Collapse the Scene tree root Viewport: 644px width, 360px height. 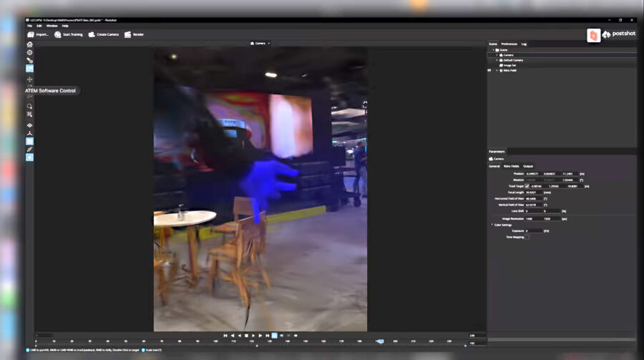[x=493, y=50]
